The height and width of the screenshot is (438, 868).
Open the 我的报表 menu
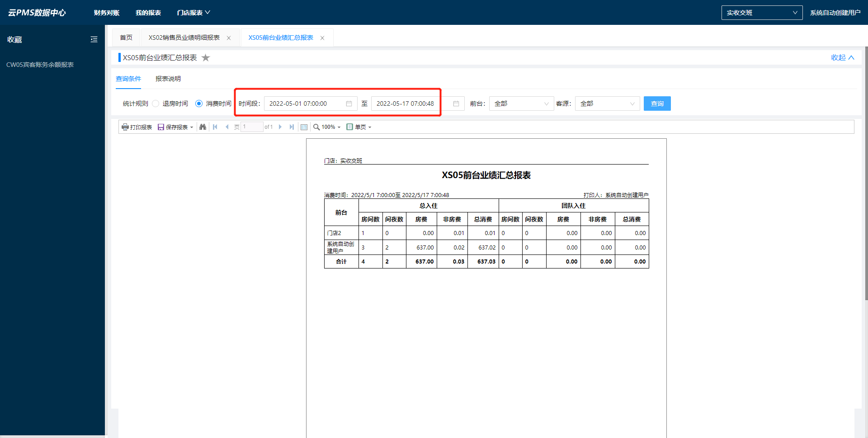coord(148,13)
